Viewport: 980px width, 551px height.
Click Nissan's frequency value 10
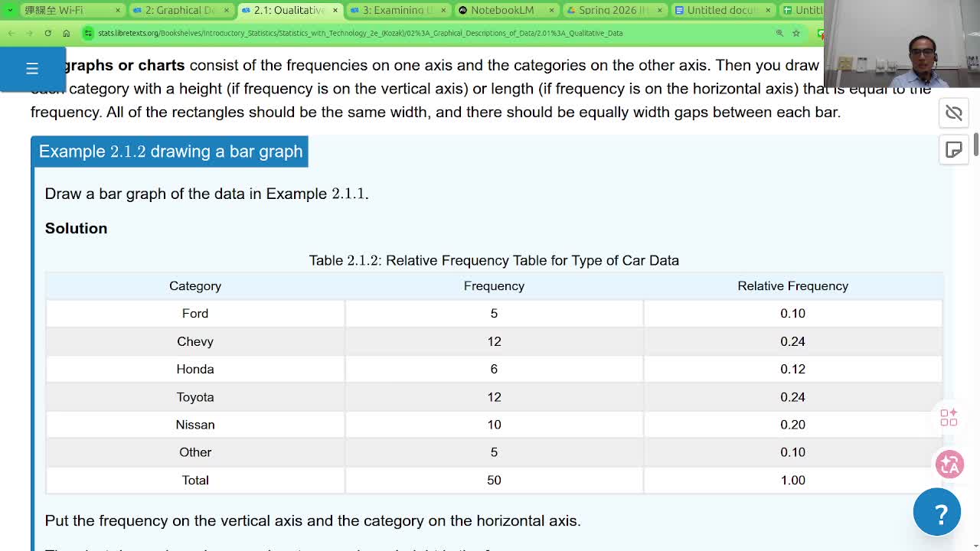click(x=494, y=425)
